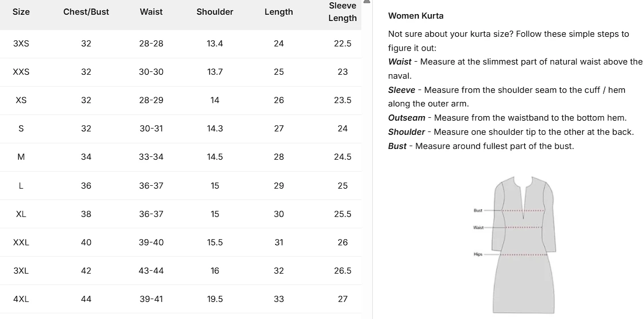This screenshot has height=319, width=644.
Task: Click the 19.5 shoulder value for 4XL
Action: (215, 299)
